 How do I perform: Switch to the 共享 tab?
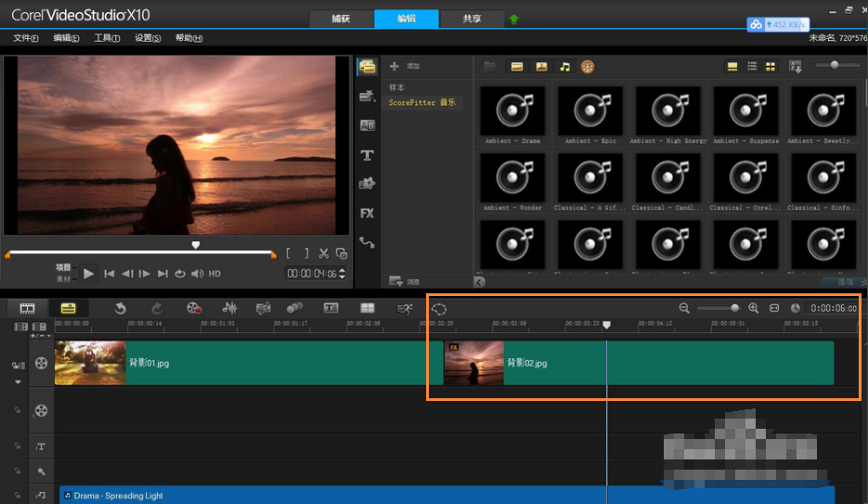click(472, 19)
